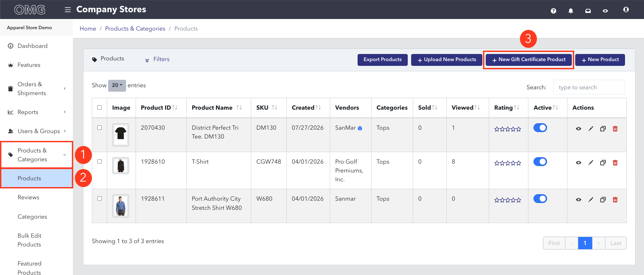Open the inbox tray icon in header
The image size is (644, 275).
click(x=588, y=11)
